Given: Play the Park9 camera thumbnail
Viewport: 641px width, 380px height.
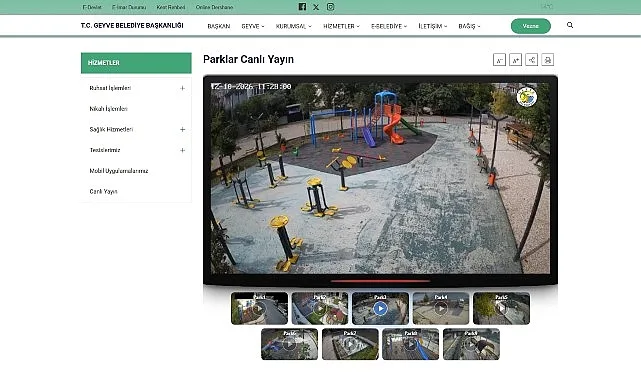Looking at the screenshot, I should [x=471, y=344].
